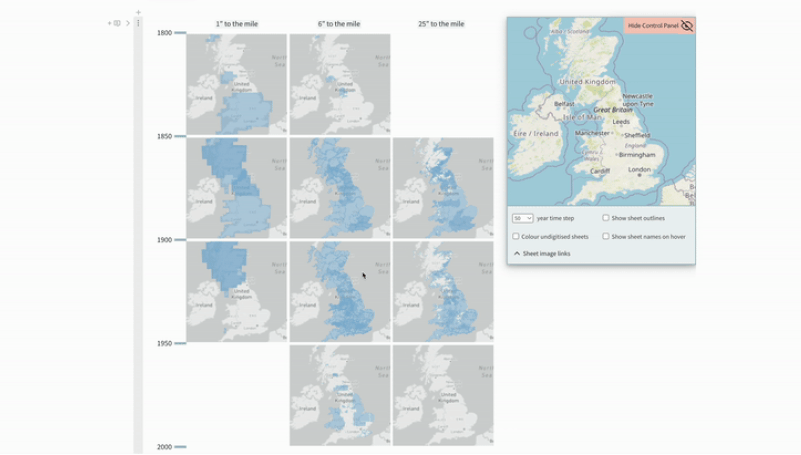The image size is (801, 455).
Task: Open the year time step dropdown
Action: (x=522, y=218)
